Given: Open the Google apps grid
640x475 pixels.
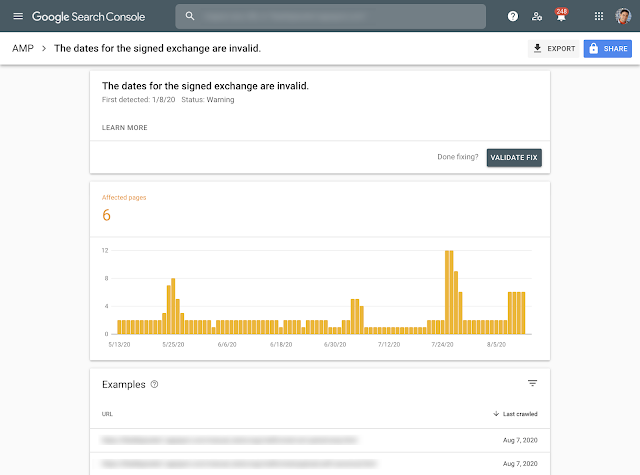Looking at the screenshot, I should (599, 17).
